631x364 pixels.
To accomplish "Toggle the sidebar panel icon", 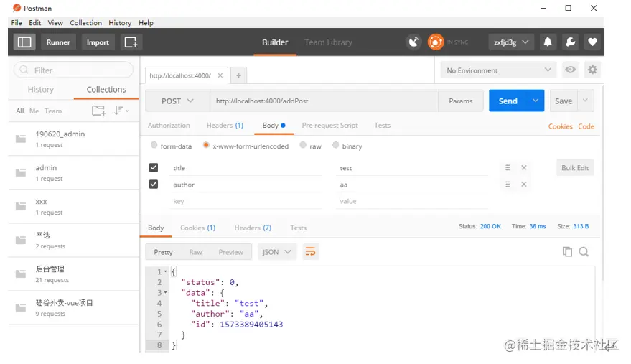I will point(24,42).
